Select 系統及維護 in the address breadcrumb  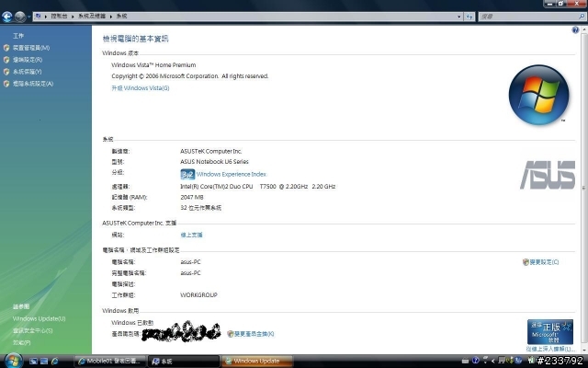tap(92, 17)
